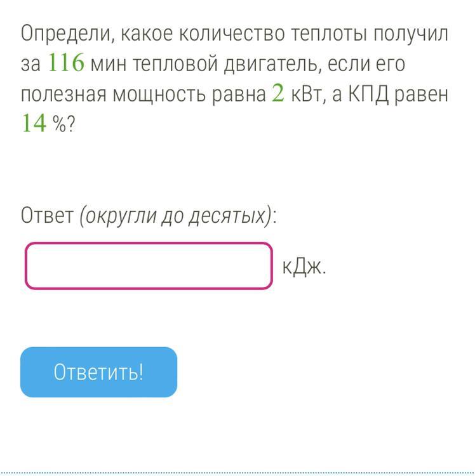
Task: Click the word равен at line end
Action: [x=421, y=95]
